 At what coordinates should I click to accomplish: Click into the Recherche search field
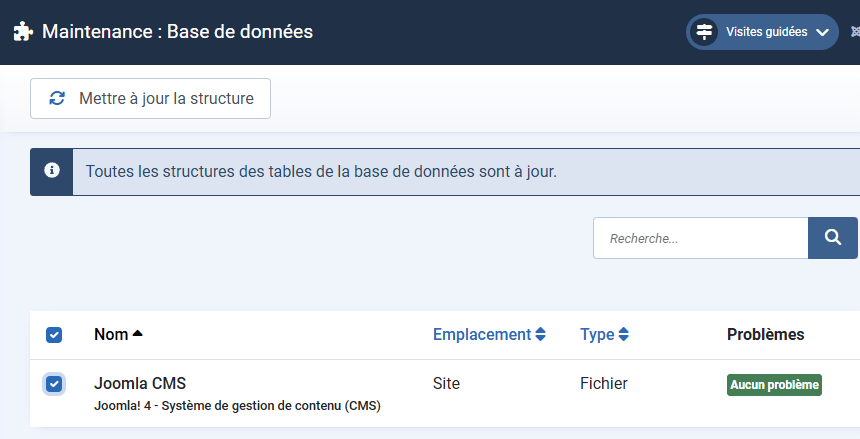(x=700, y=238)
